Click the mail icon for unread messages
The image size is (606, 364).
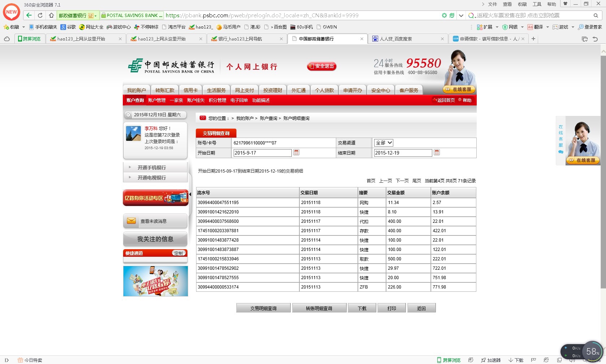pyautogui.click(x=131, y=221)
